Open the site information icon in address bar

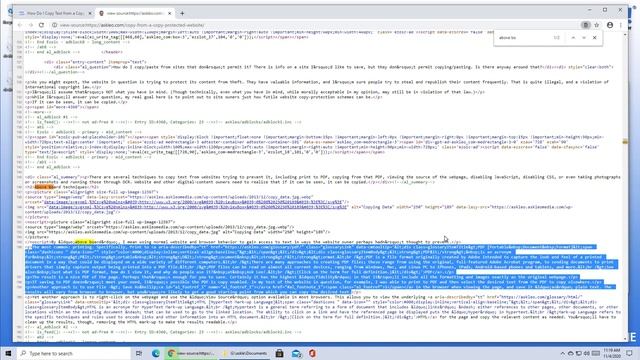tap(54, 25)
